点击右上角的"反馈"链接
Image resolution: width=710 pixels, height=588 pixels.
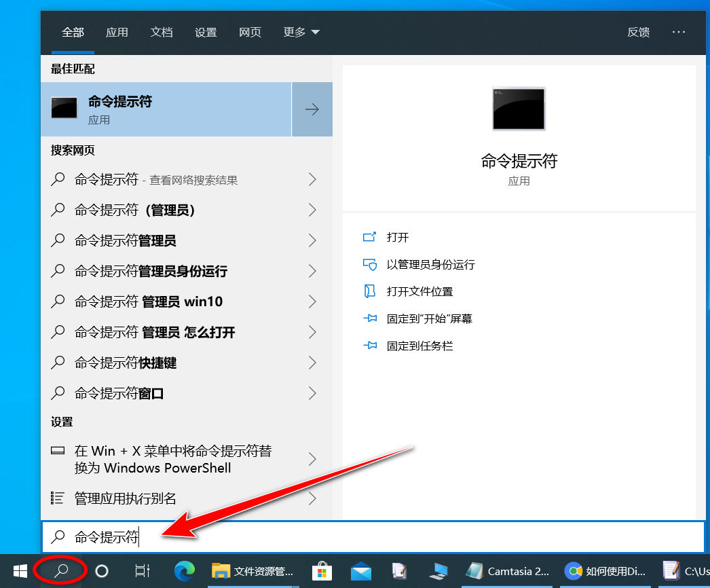coord(638,32)
